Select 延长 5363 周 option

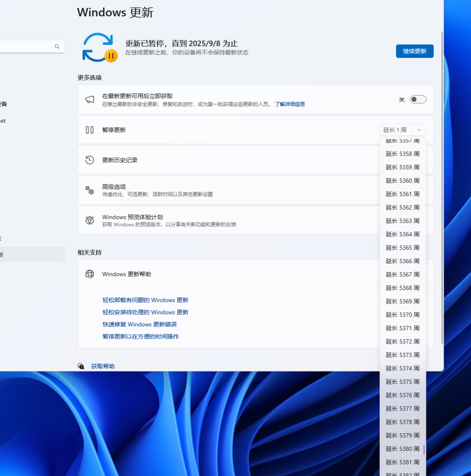403,221
